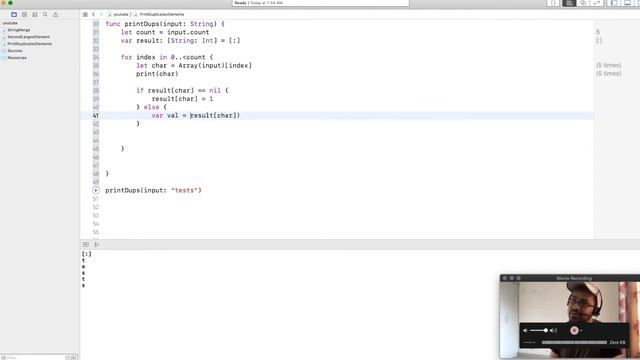Click the high-volume speaker icon
640x360 pixels.
(553, 331)
